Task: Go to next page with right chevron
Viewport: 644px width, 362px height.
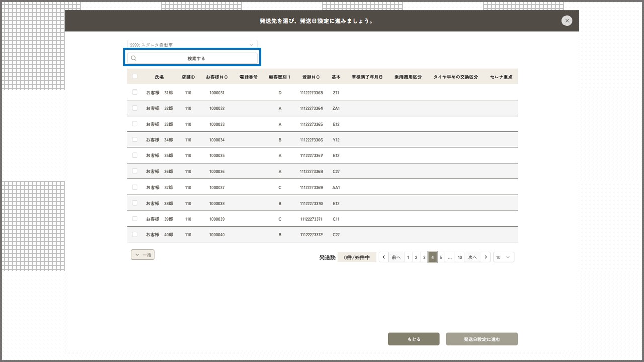Action: pos(486,257)
